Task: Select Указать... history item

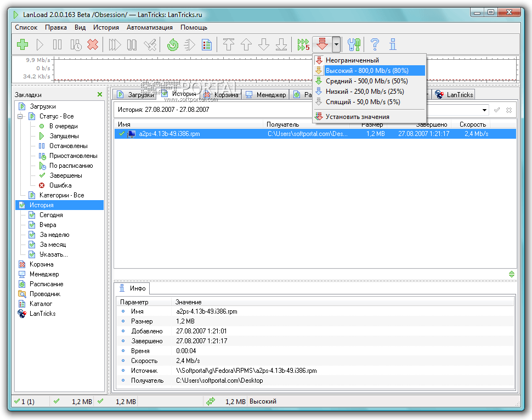Action: 54,254
